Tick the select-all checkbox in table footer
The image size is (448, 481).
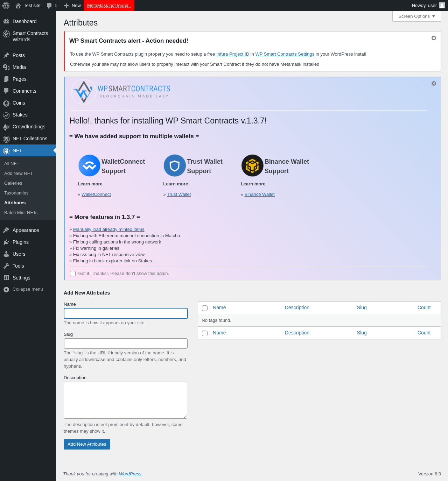(x=205, y=333)
